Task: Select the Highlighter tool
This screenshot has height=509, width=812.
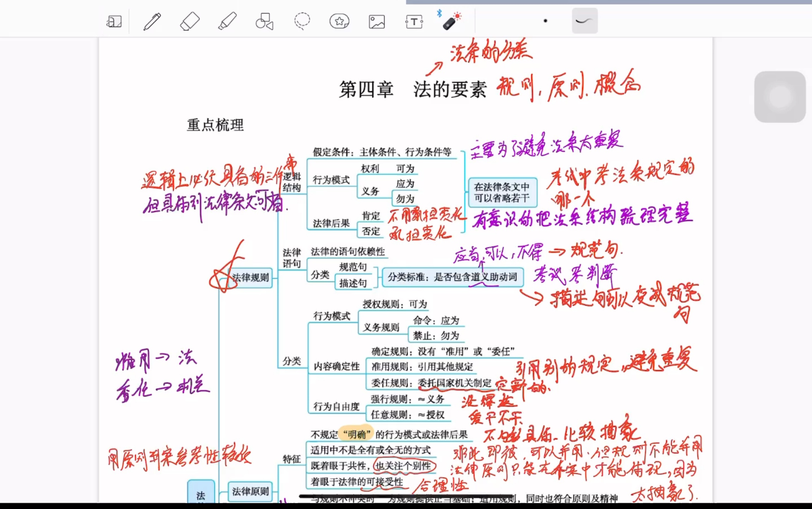Action: tap(227, 22)
